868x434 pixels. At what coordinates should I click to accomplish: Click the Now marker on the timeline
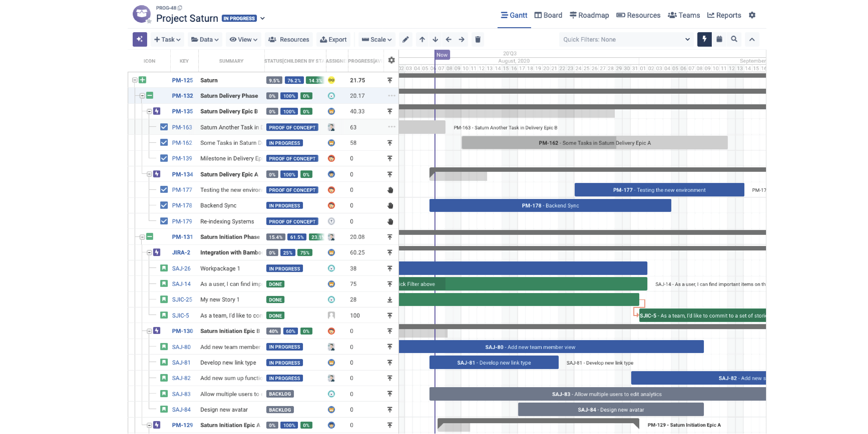tap(442, 54)
